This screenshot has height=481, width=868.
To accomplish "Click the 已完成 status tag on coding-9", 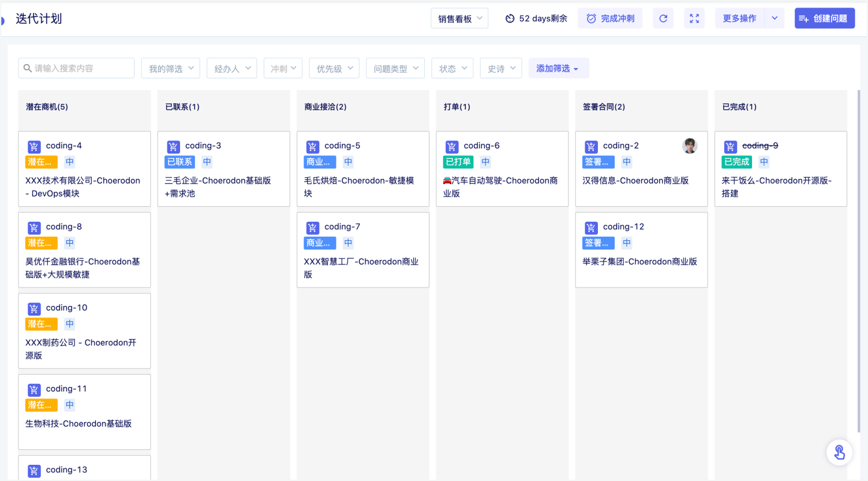I will click(737, 162).
